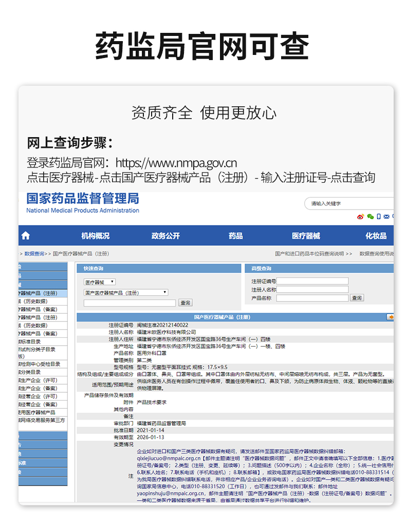Image resolution: width=406 pixels, height=532 pixels.
Task: Select the 分类目录 sidebar item
Action: click(43, 372)
